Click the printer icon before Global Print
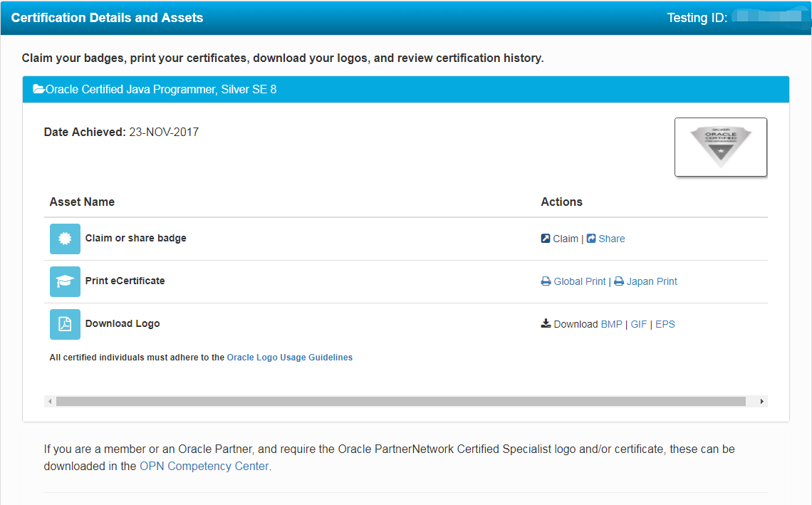The width and height of the screenshot is (812, 505). (x=545, y=281)
